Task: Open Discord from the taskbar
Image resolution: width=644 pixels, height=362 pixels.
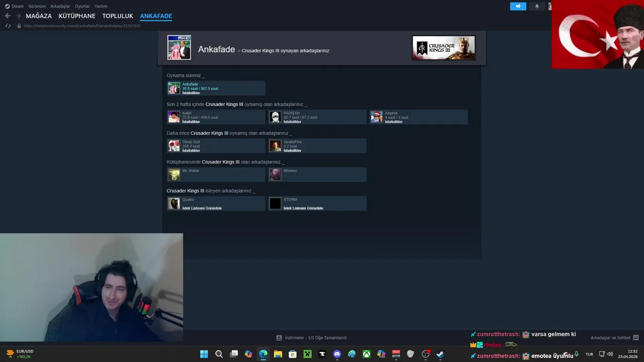Action: [x=337, y=354]
